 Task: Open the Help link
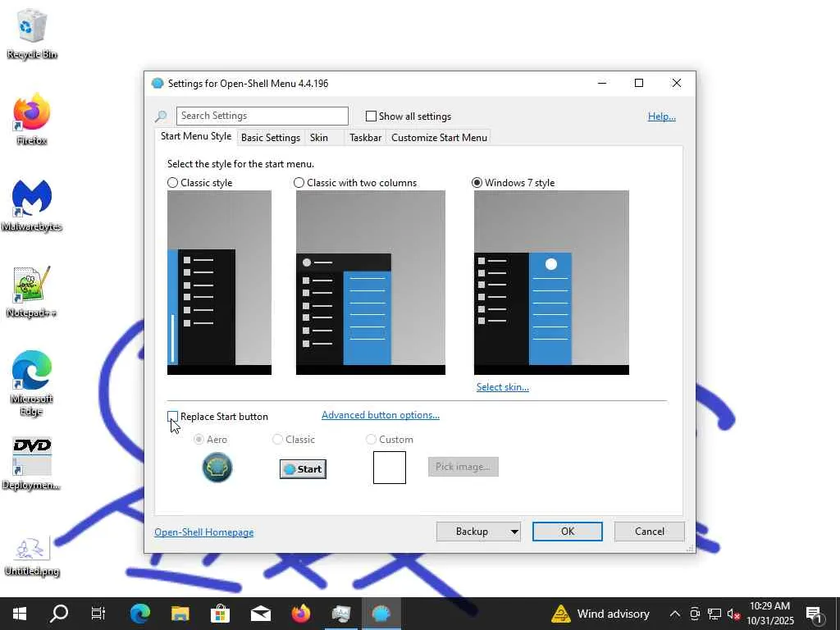(662, 116)
